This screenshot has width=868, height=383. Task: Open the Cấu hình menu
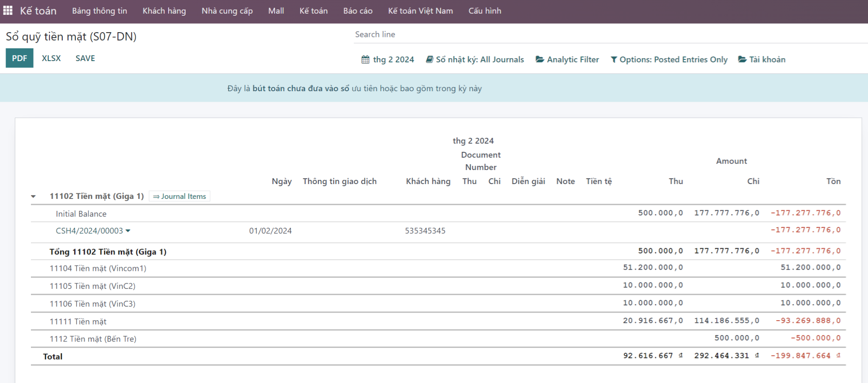coord(485,11)
